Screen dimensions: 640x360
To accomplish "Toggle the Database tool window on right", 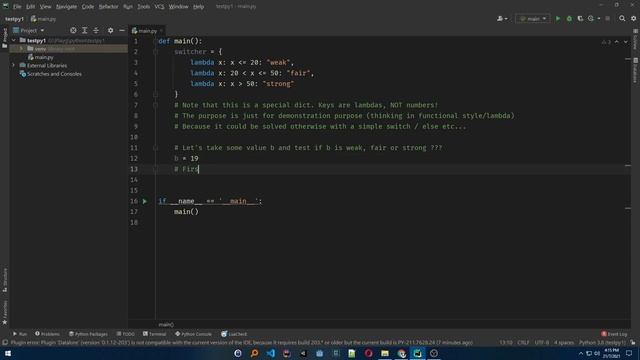I will (636, 70).
